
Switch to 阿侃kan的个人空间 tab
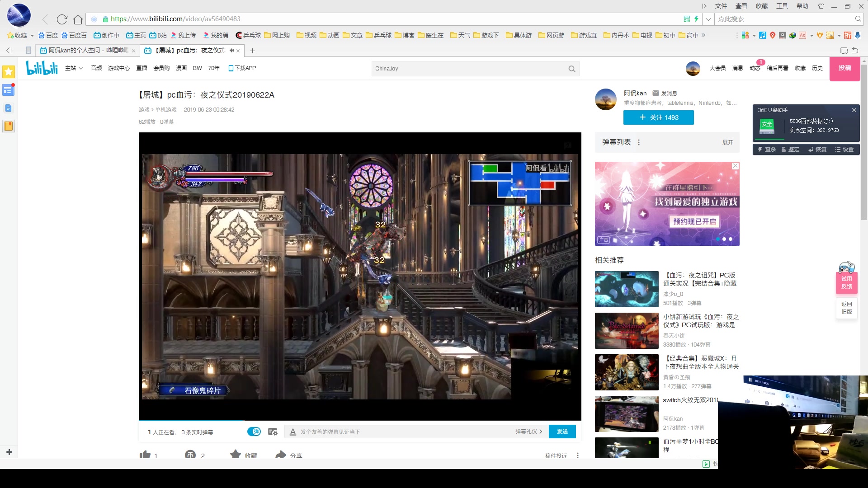click(x=88, y=51)
